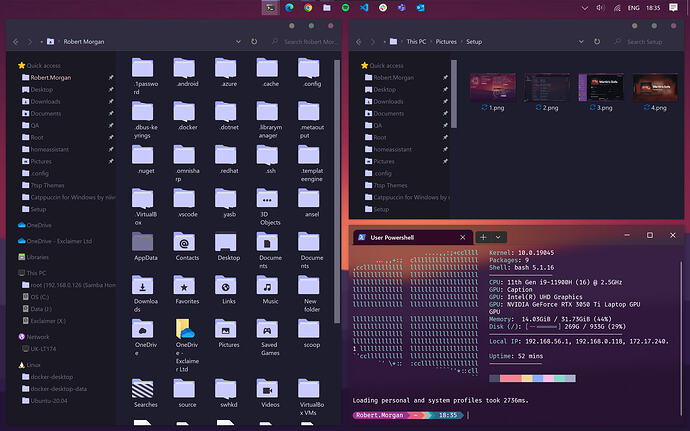Select the 2.png thumbnail in Setup window
690x431 pixels.
[547, 88]
